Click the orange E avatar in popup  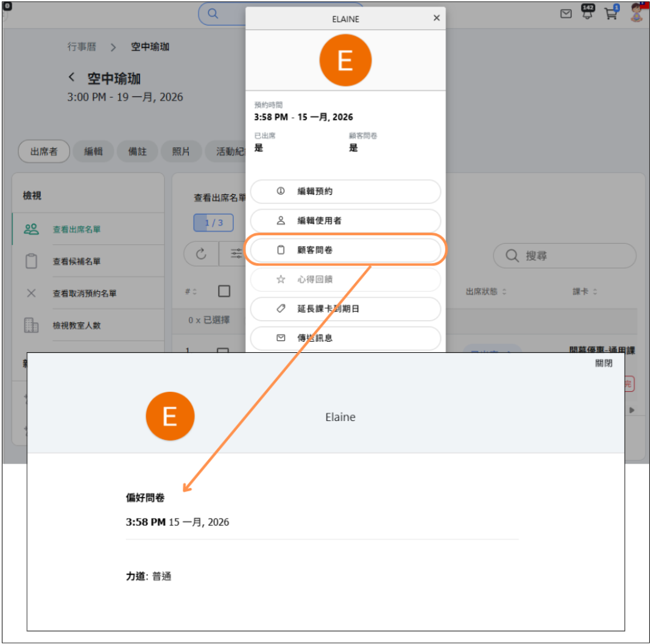pyautogui.click(x=345, y=61)
